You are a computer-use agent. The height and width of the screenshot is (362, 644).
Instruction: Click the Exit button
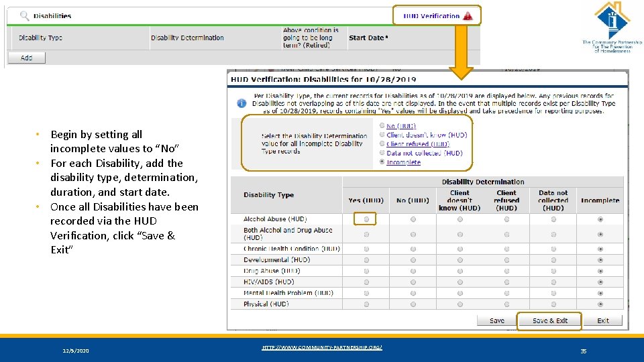(x=603, y=320)
